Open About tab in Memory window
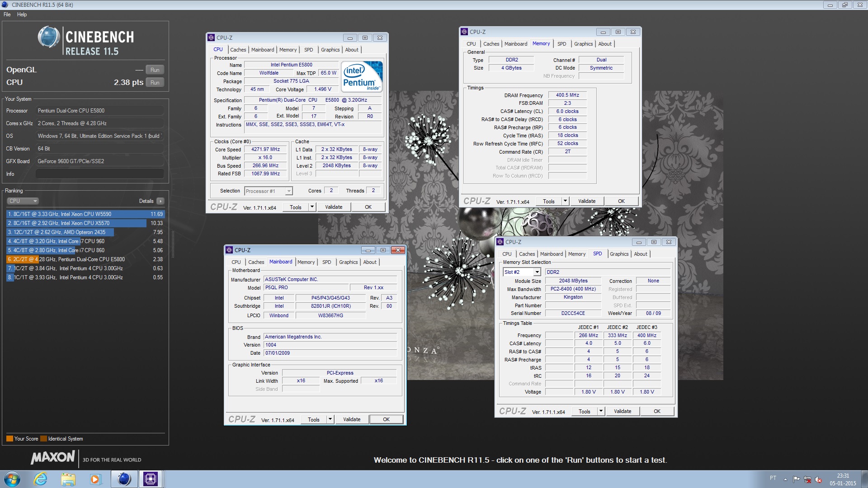Screen dimensions: 868x488 (x=605, y=44)
